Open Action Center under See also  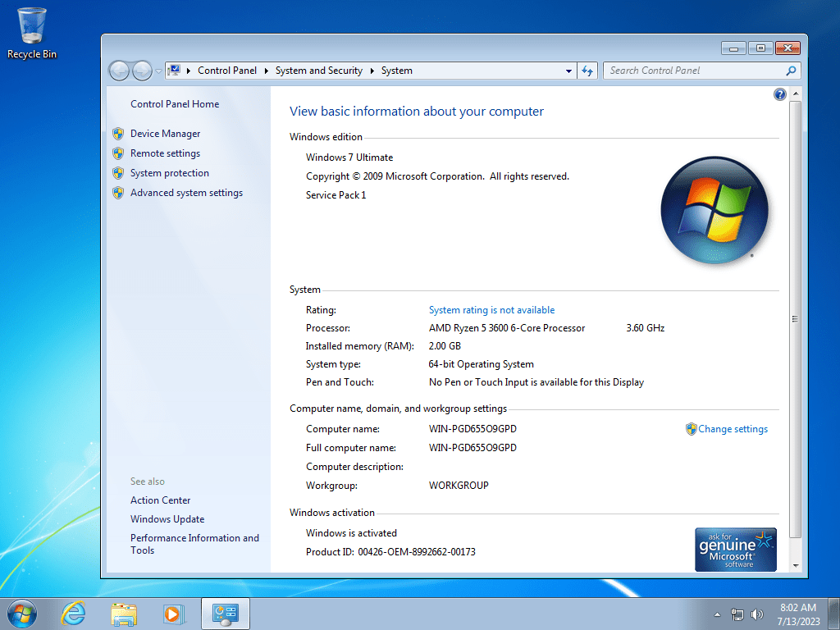coord(160,500)
